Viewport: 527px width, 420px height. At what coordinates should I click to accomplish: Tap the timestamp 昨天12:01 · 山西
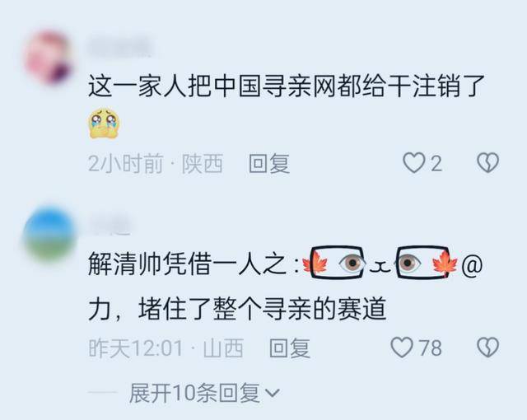tap(166, 348)
